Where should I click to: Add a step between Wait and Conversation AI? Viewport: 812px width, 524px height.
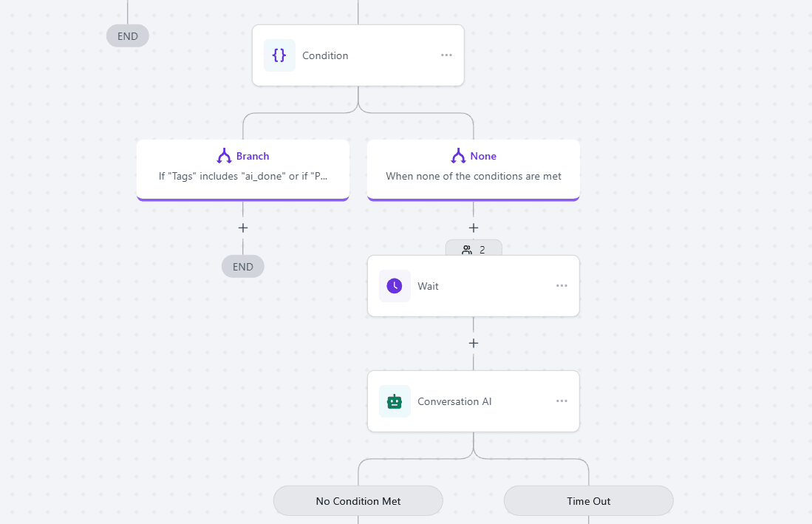tap(474, 343)
